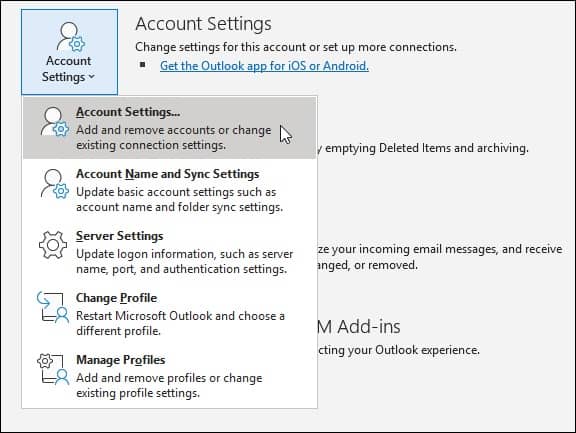Open the Account Settings dropdown button
The image size is (576, 433).
pyautogui.click(x=69, y=52)
